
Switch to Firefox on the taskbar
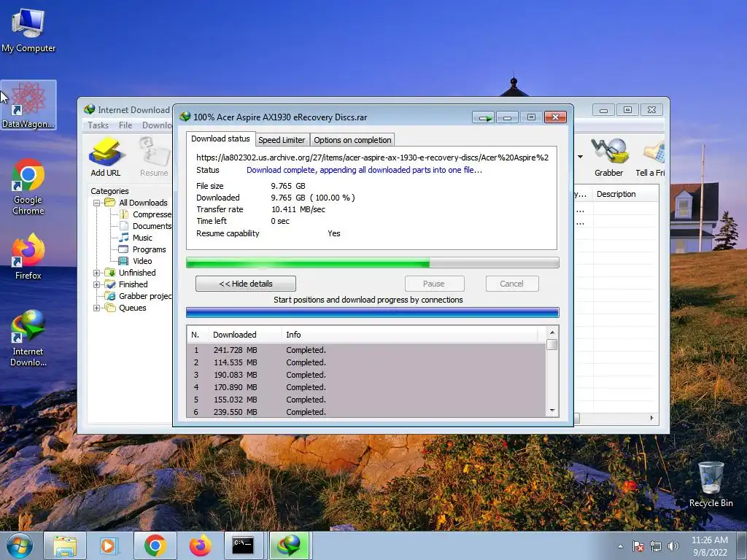point(201,545)
